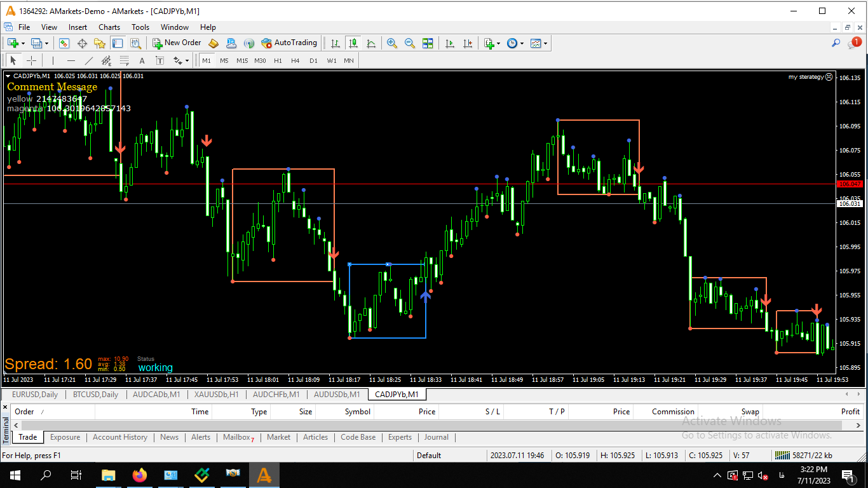Switch to the XAUUSDb,H1 chart tab
The height and width of the screenshot is (488, 868).
(217, 394)
